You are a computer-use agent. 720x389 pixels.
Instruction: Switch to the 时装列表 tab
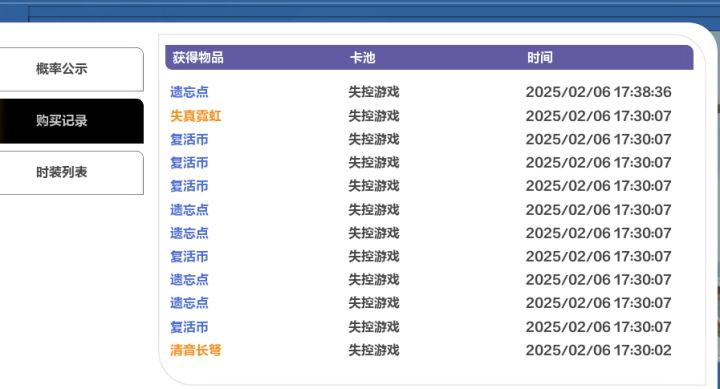click(x=71, y=173)
